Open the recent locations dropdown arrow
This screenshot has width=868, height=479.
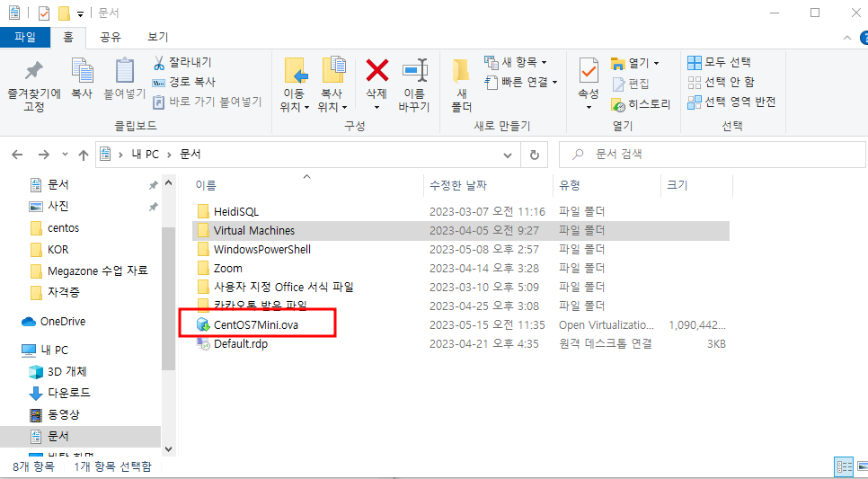65,155
